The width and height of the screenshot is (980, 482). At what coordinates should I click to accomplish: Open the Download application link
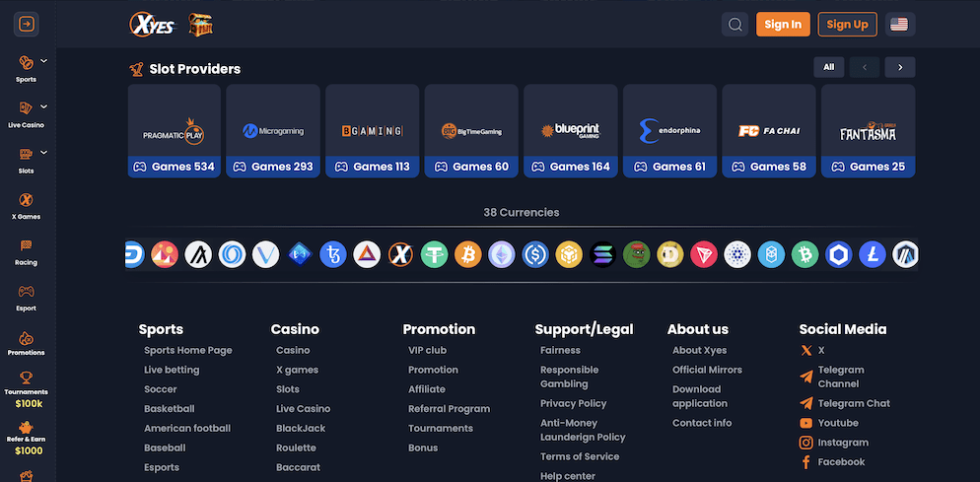[x=700, y=396]
